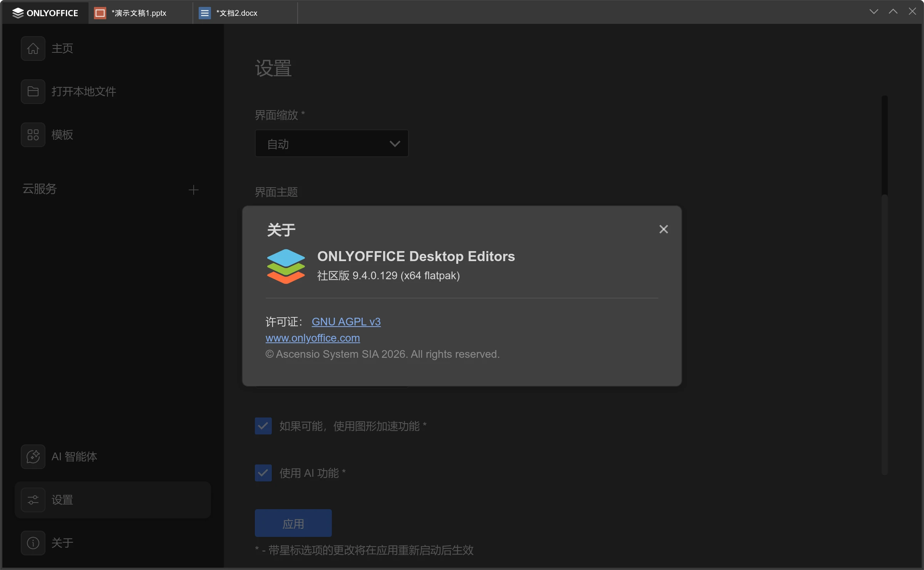Select the 关于 sidebar item
The width and height of the screenshot is (924, 570).
click(x=112, y=543)
